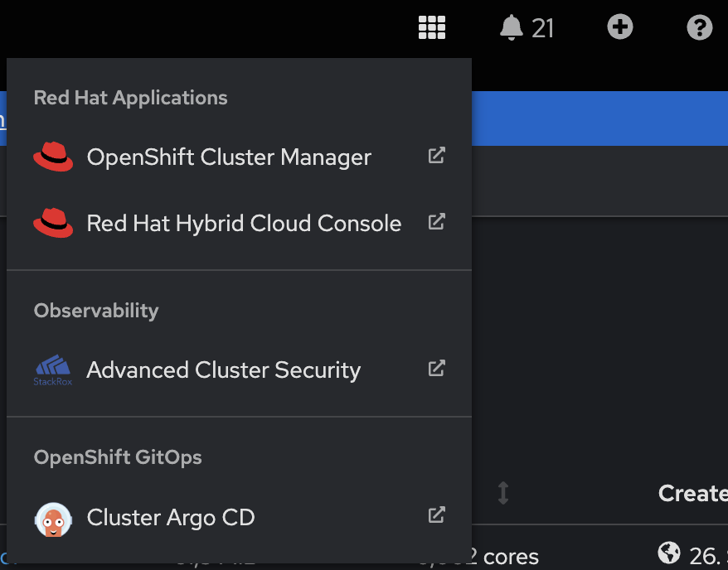
Task: Open the help question mark icon
Action: (700, 27)
